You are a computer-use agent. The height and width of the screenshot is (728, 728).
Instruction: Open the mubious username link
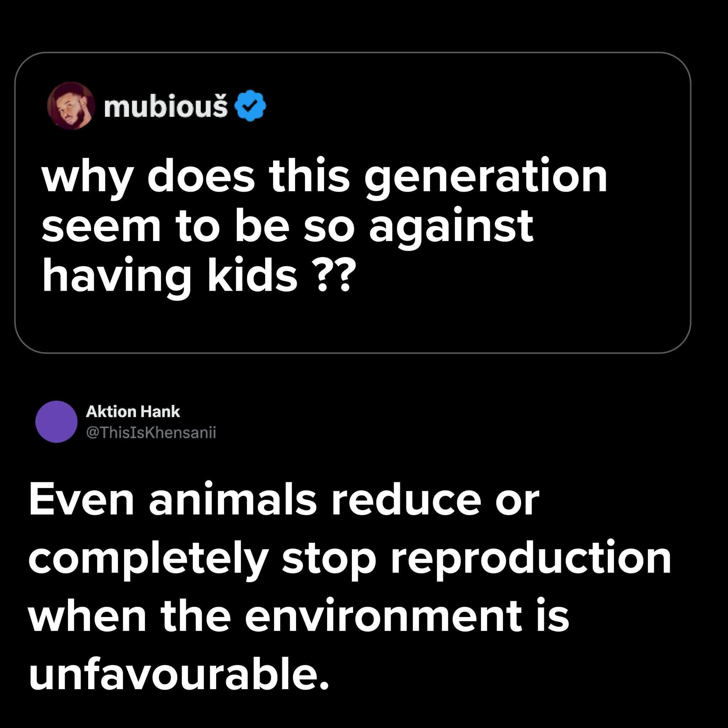166,106
